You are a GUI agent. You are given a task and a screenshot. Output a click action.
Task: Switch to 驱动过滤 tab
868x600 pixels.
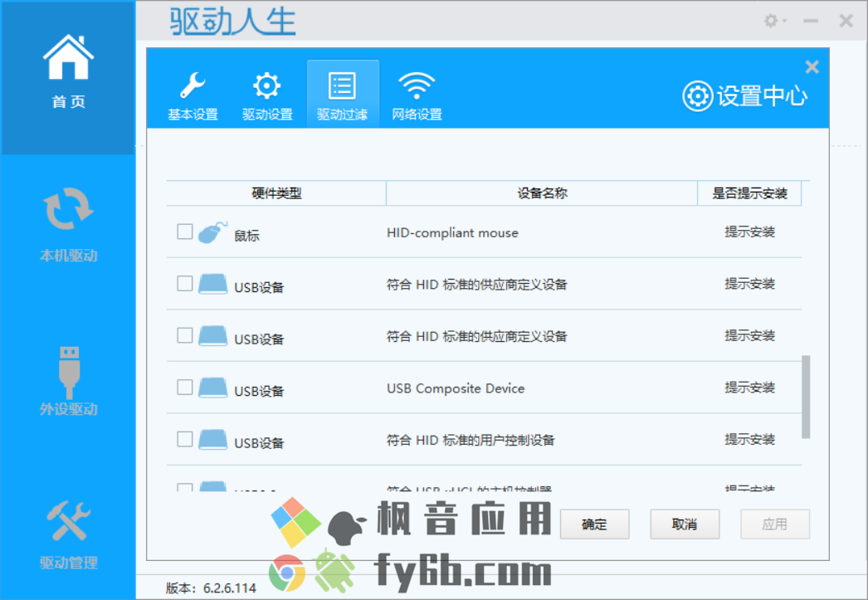pyautogui.click(x=343, y=94)
